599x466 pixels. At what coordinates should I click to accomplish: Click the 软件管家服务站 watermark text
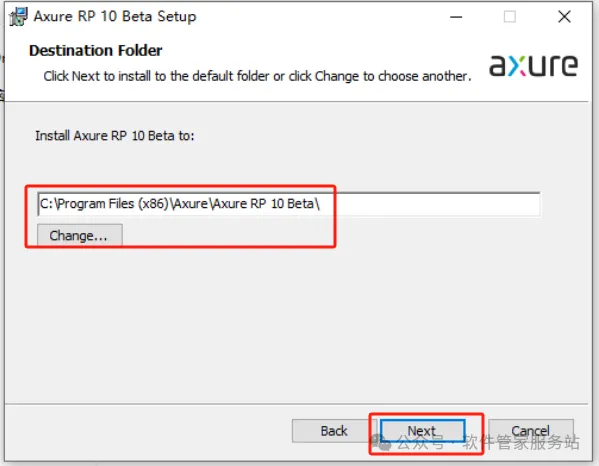[x=521, y=442]
